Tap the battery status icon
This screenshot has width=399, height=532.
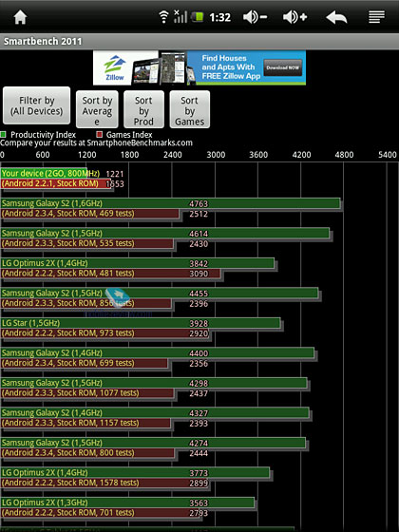[x=198, y=17]
